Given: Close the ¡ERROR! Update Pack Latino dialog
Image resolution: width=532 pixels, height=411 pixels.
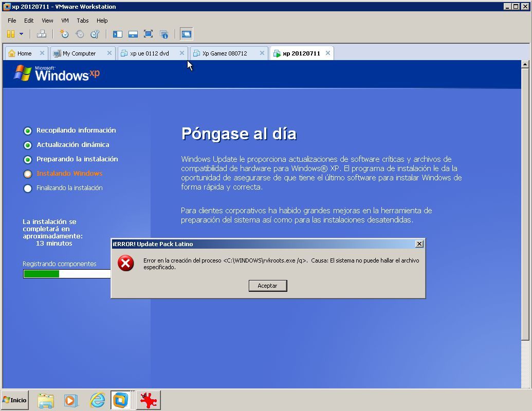Looking at the screenshot, I should (419, 244).
